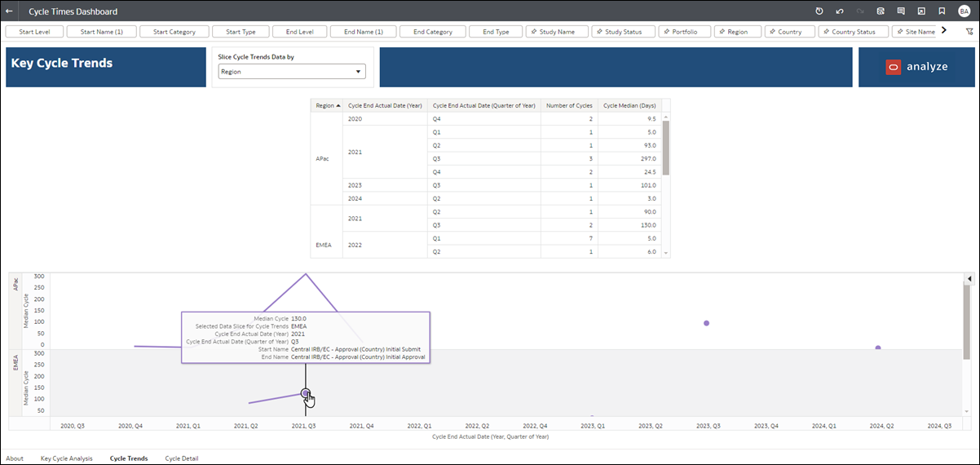The height and width of the screenshot is (465, 980).
Task: Click the Refresh data icon
Action: [x=819, y=11]
